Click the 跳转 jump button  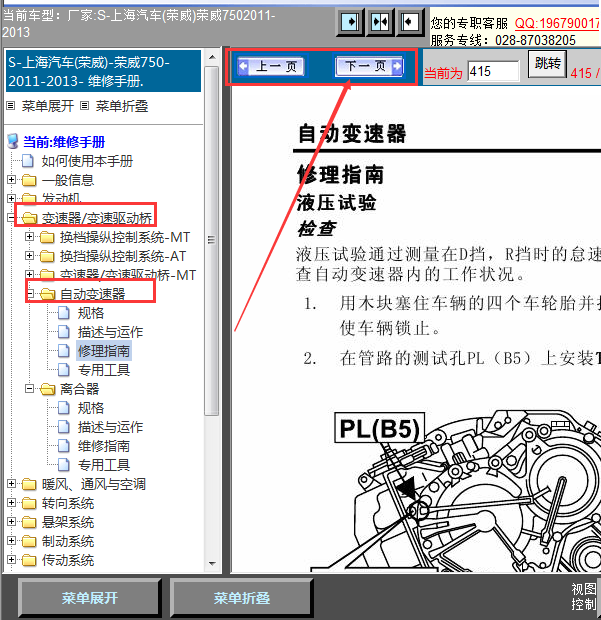[547, 64]
